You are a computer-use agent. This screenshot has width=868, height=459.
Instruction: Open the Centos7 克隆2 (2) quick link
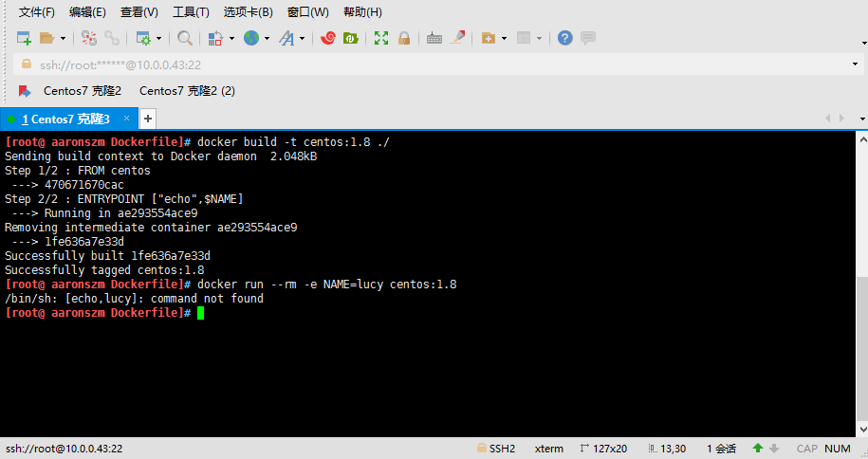coord(187,91)
